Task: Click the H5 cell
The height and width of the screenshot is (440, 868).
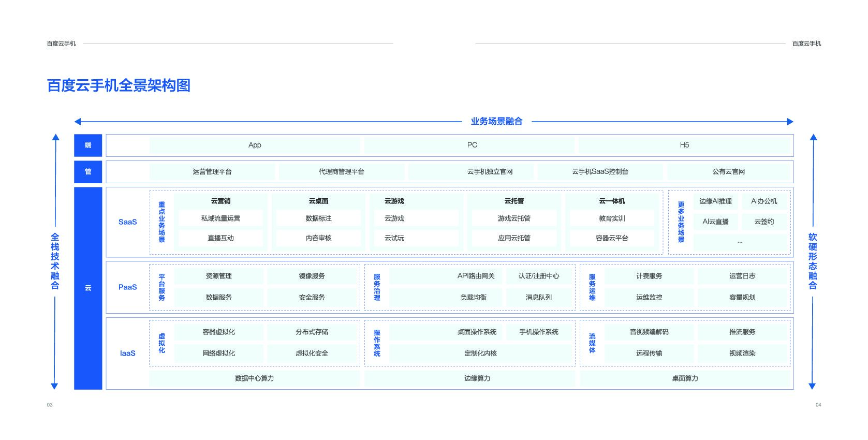Action: tap(684, 145)
